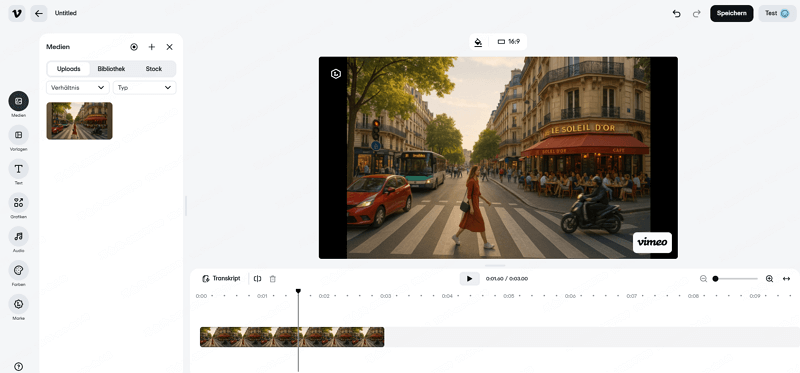Save the project with Speichern

[732, 13]
